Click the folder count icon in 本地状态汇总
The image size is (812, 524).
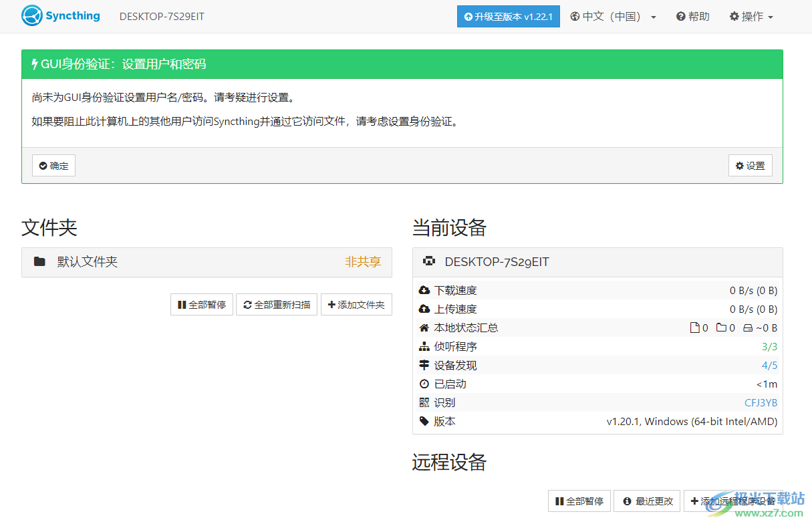tap(721, 328)
